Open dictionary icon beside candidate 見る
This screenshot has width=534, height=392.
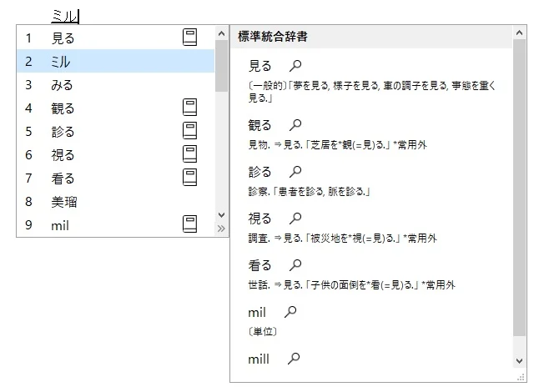(x=189, y=37)
